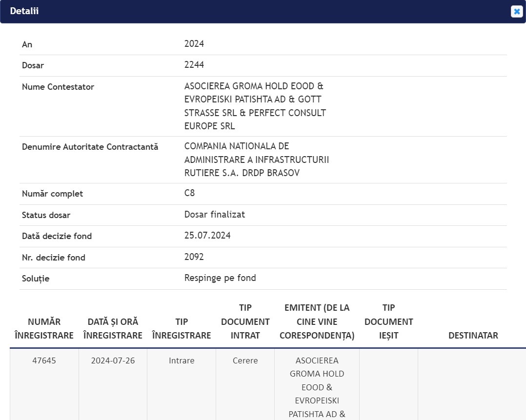Select the "Nume Contestator" label
Viewport: 526px width, 420px height.
58,87
